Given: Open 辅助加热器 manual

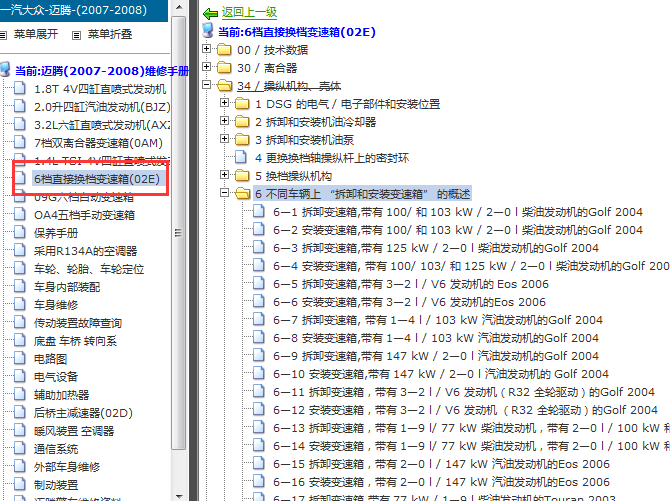Looking at the screenshot, I should coord(62,395).
